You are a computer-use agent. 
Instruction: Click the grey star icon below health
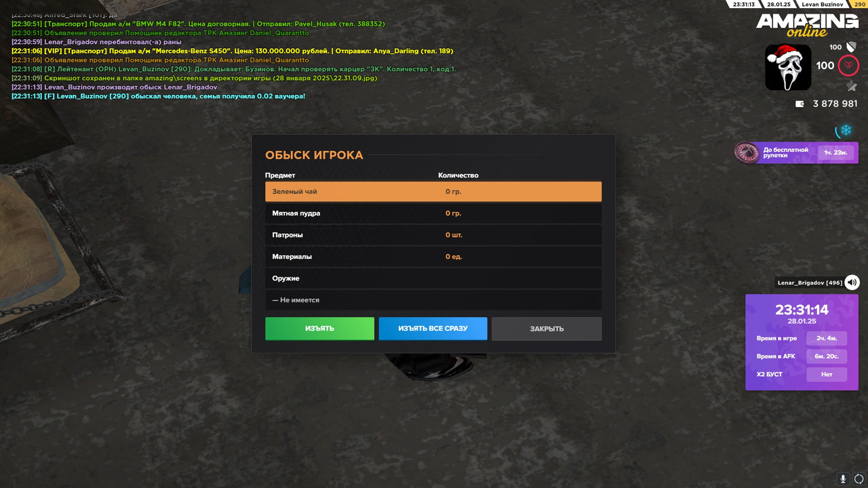tap(851, 86)
